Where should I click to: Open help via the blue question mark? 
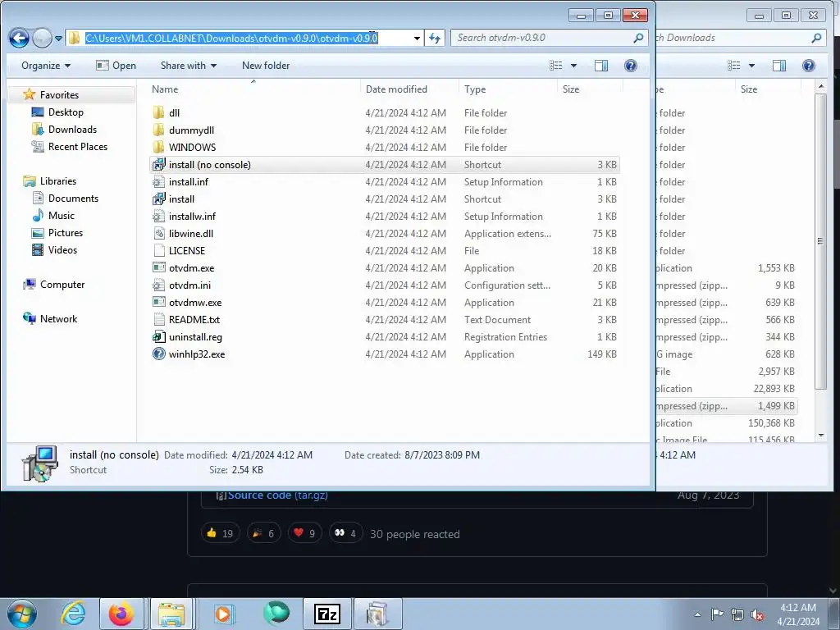(x=631, y=66)
